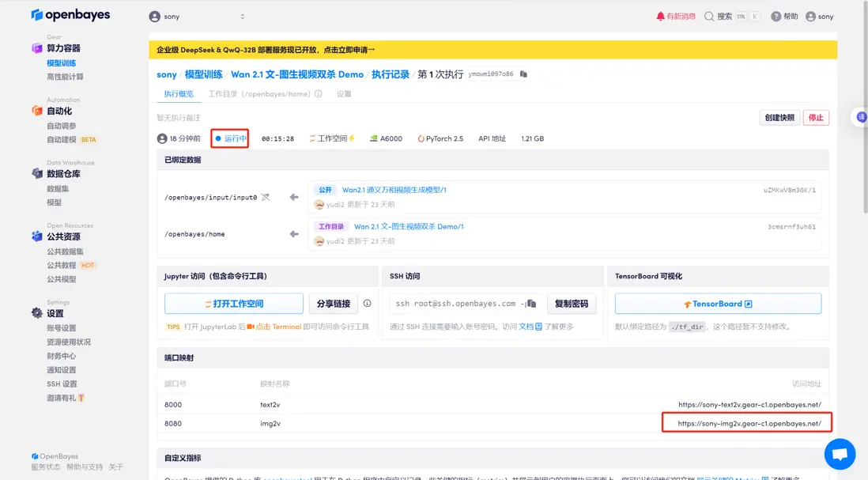This screenshot has width=868, height=480.
Task: Click the unbind icon next to /openbayes/input/input0
Action: click(x=266, y=197)
